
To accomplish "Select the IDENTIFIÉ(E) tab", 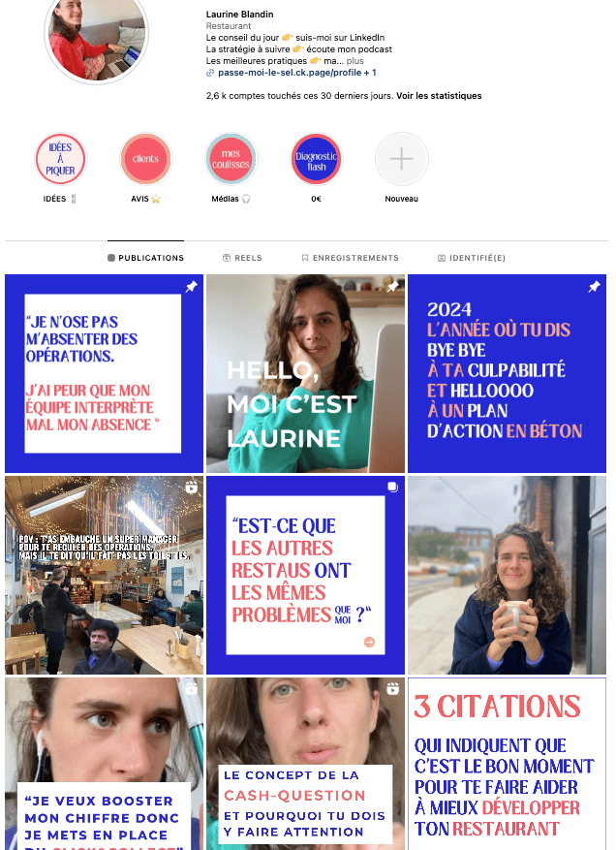I will [x=472, y=258].
